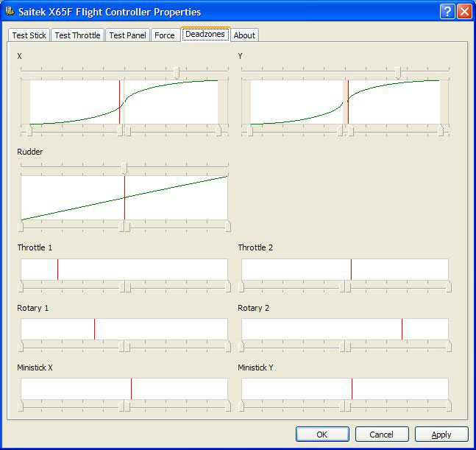The image size is (476, 450).
Task: Close the Flight Controller Properties window
Action: [464, 12]
